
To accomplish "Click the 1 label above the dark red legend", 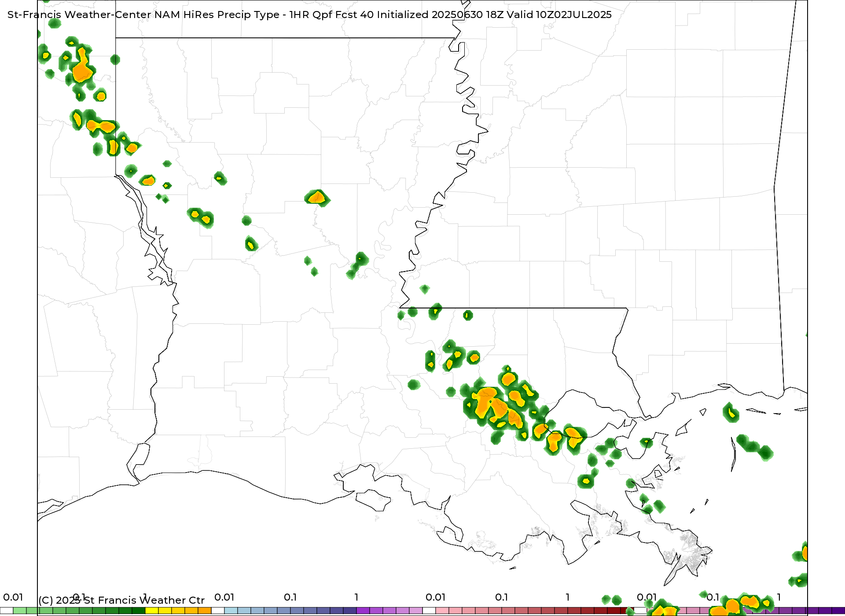I will click(568, 597).
